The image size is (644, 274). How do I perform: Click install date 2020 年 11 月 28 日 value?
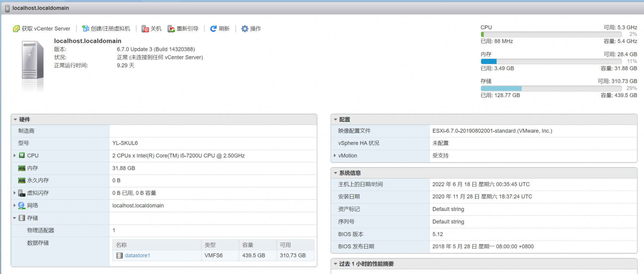[482, 196]
